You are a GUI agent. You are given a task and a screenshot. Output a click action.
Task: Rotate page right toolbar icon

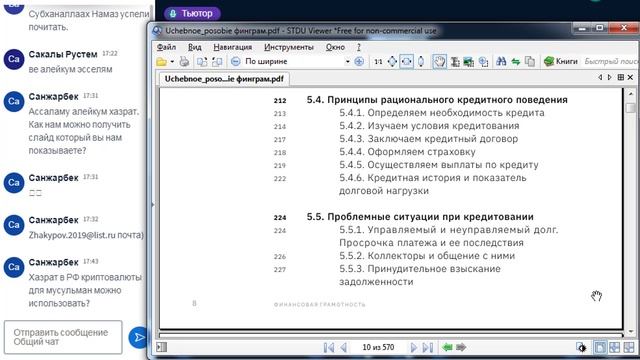coord(217,62)
